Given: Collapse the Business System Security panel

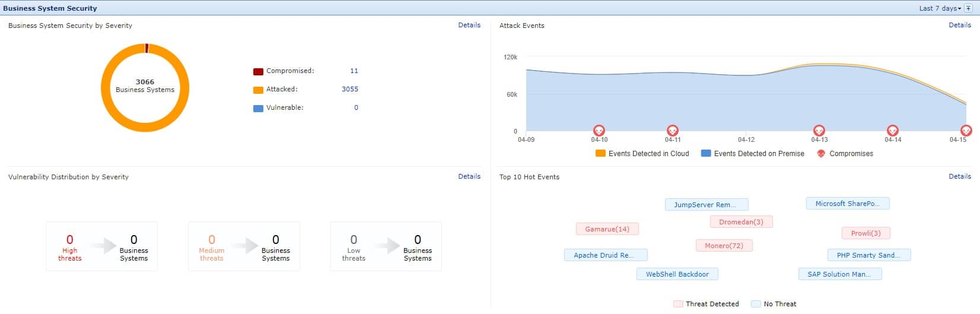Looking at the screenshot, I should 969,8.
